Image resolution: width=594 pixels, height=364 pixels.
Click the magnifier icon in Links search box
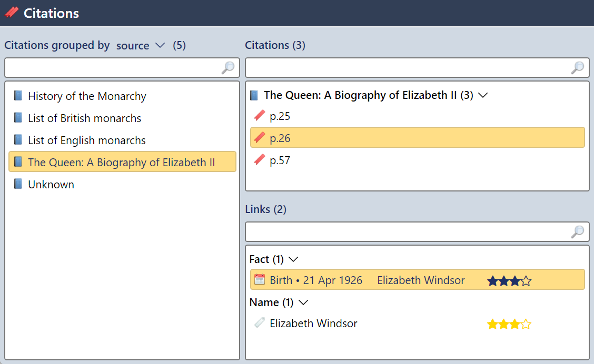[578, 231]
